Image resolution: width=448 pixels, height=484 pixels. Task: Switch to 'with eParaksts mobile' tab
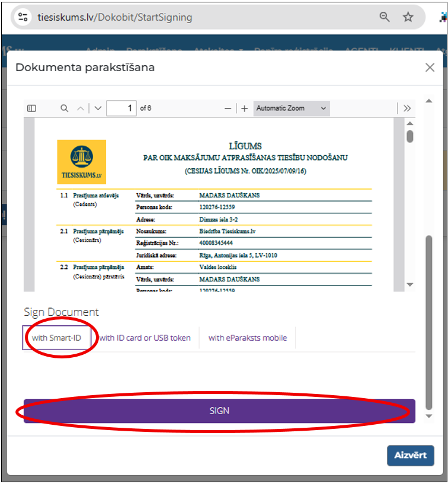click(248, 338)
